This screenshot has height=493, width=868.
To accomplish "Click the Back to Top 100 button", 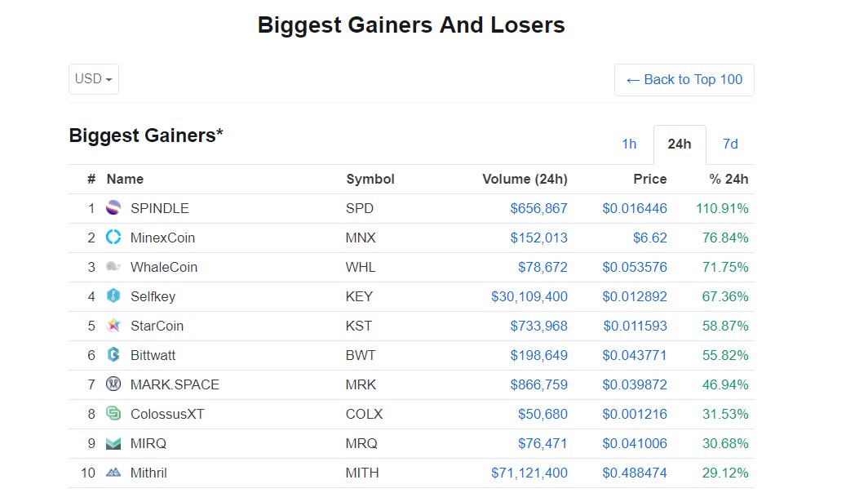I will point(684,80).
